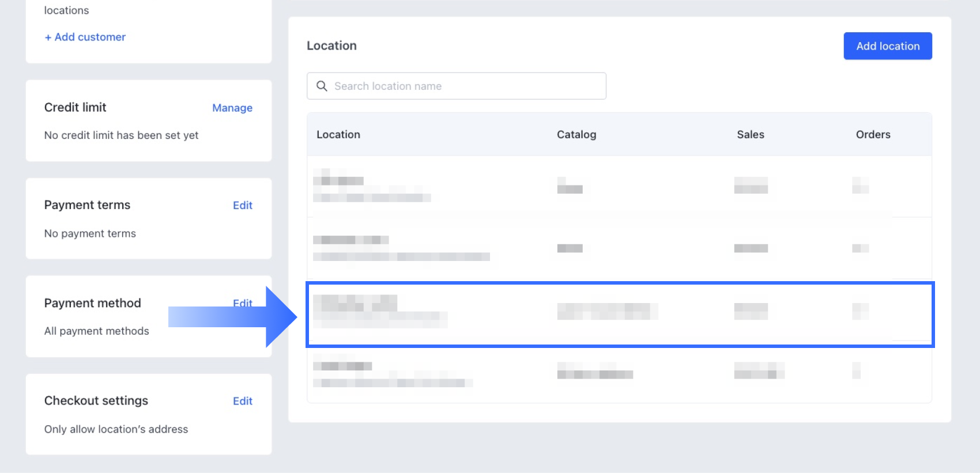This screenshot has height=473, width=980.
Task: Open Manage for Credit limit
Action: point(232,108)
